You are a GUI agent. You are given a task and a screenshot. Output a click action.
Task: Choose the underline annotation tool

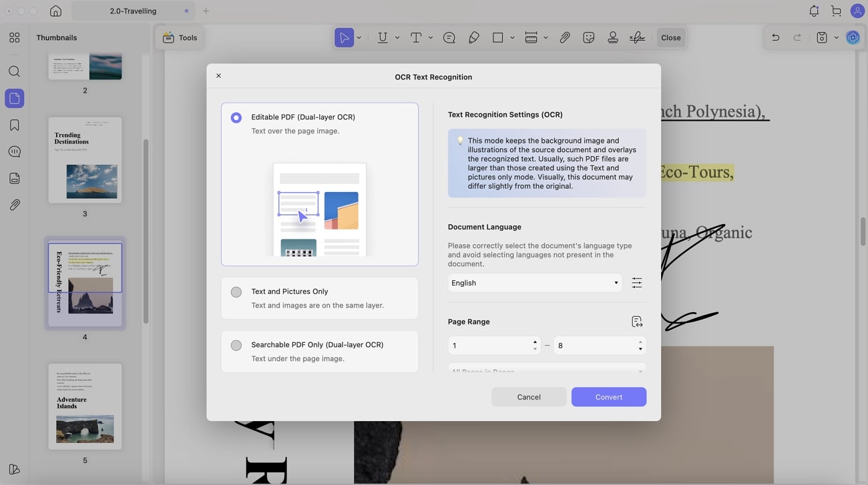point(383,38)
